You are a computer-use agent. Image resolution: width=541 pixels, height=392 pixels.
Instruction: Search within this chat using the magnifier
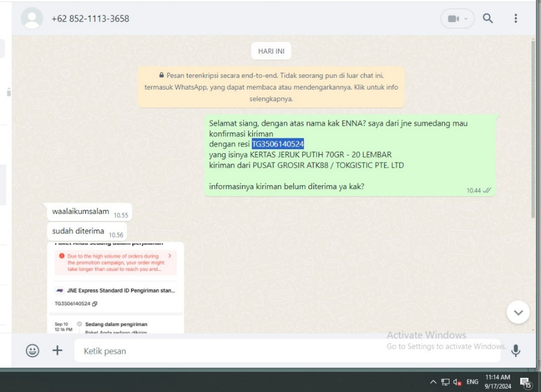(x=487, y=18)
